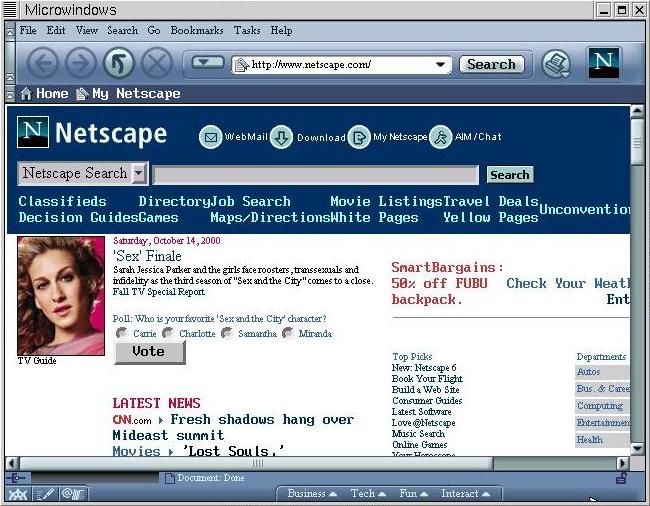Click the URL address field
650x506 pixels.
point(342,65)
